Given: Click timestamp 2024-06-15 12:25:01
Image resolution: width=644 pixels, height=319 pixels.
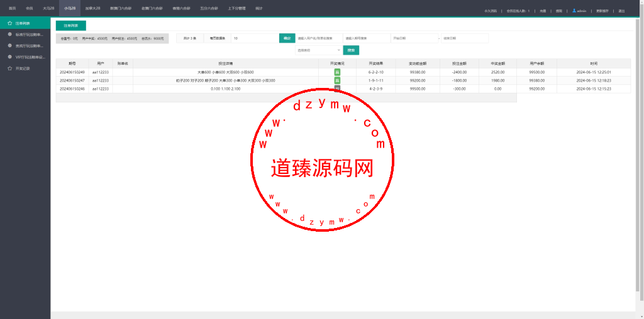Looking at the screenshot, I should [594, 72].
